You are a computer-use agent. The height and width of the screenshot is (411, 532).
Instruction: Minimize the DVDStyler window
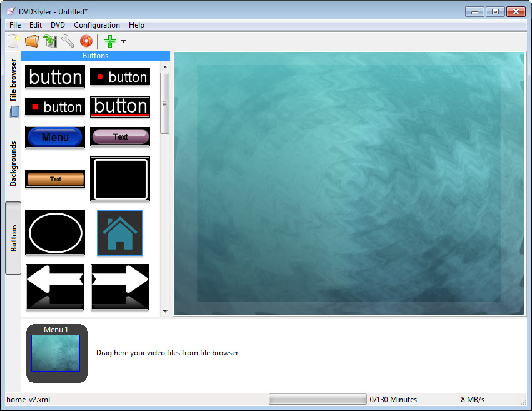(x=474, y=12)
